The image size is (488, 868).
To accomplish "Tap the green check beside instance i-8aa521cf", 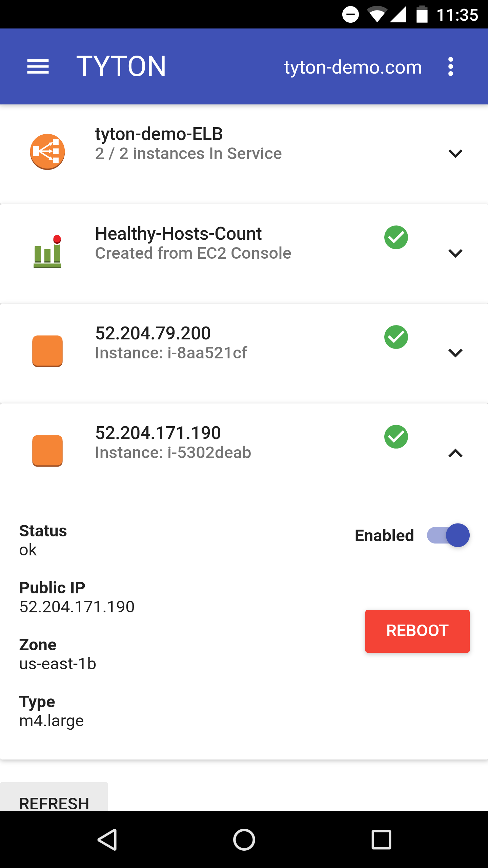I will (396, 337).
